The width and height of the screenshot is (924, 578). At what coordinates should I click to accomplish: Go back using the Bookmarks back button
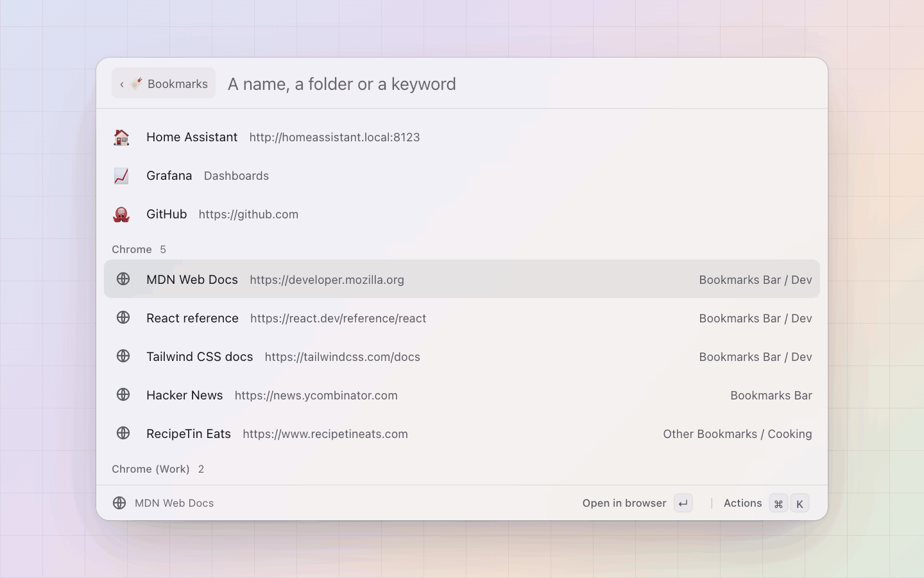click(x=164, y=83)
